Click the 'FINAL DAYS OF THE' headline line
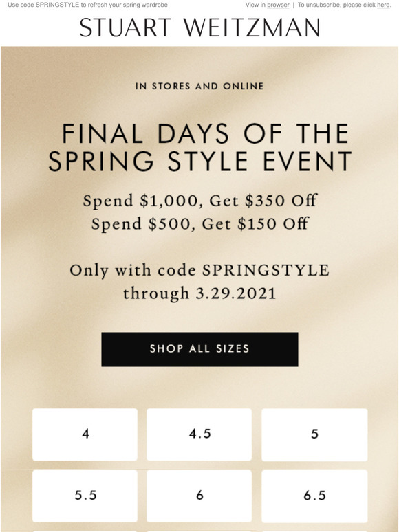Viewport: 399px width, 532px height. point(205,133)
